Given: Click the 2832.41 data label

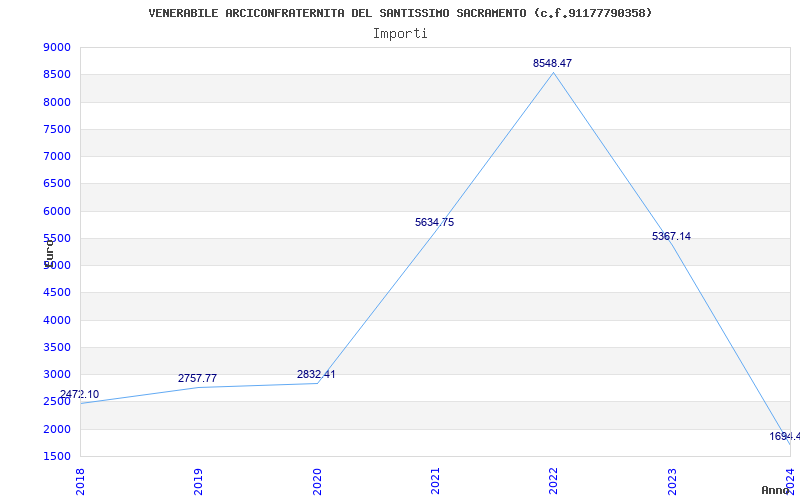Looking at the screenshot, I should pyautogui.click(x=316, y=374).
